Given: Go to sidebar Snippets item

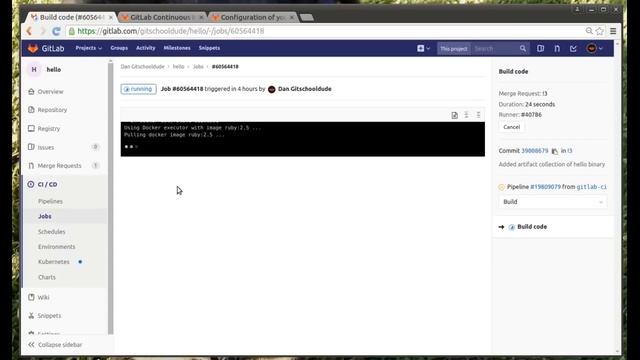Looking at the screenshot, I should point(44,316).
